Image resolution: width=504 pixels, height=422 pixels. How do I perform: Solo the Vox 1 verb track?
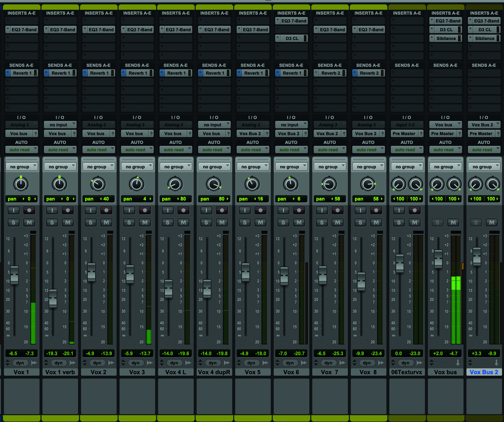tap(52, 222)
